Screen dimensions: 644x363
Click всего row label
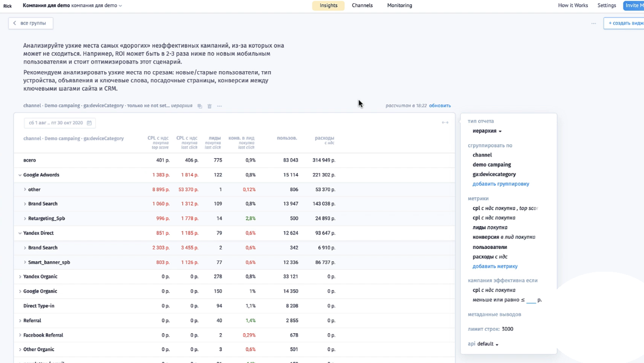coord(30,160)
